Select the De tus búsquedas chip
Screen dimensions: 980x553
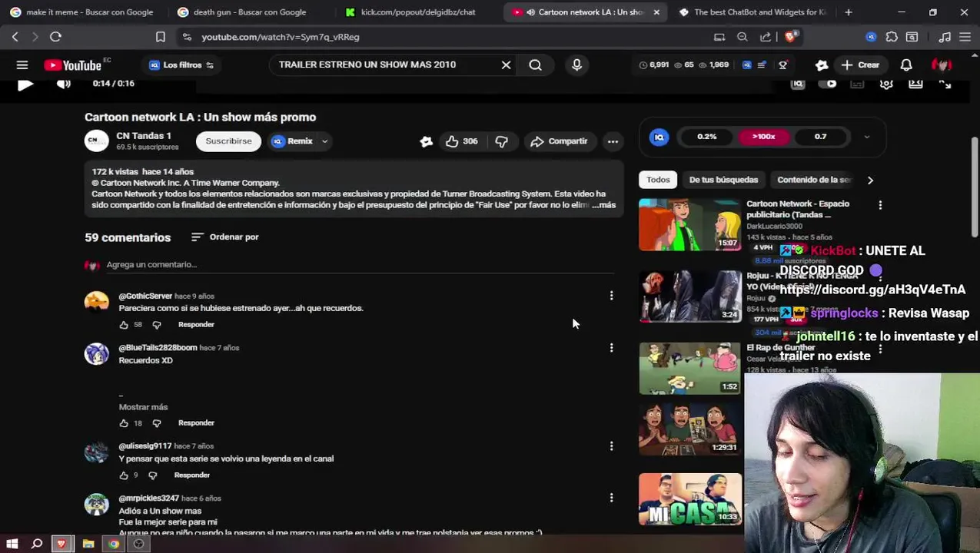(x=723, y=180)
